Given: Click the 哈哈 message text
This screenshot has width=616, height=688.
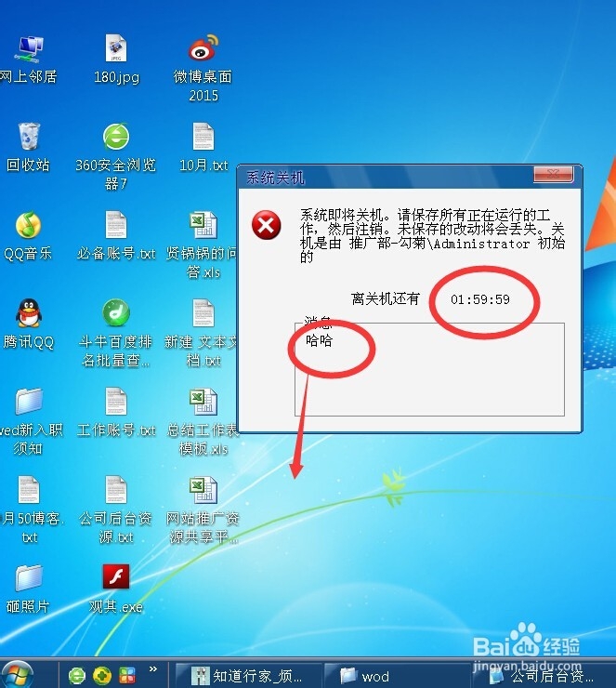Looking at the screenshot, I should (x=320, y=340).
